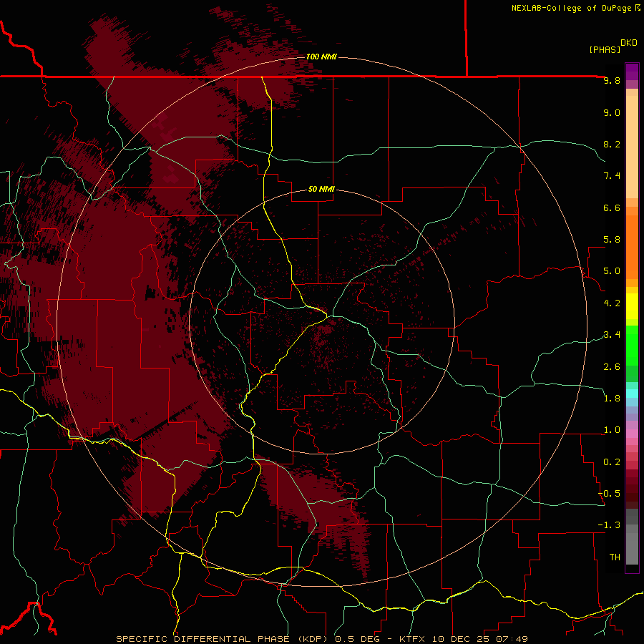Select the 4.2 scale value
Screen dimensions: 644x644
(x=612, y=303)
